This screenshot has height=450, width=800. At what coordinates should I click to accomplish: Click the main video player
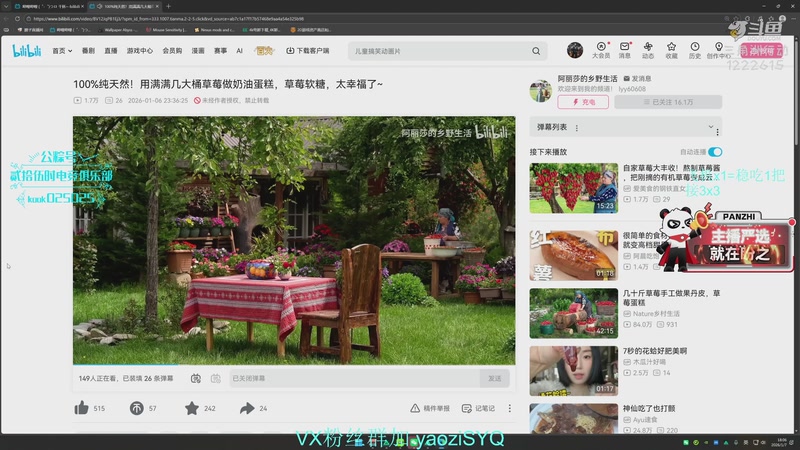pyautogui.click(x=294, y=240)
